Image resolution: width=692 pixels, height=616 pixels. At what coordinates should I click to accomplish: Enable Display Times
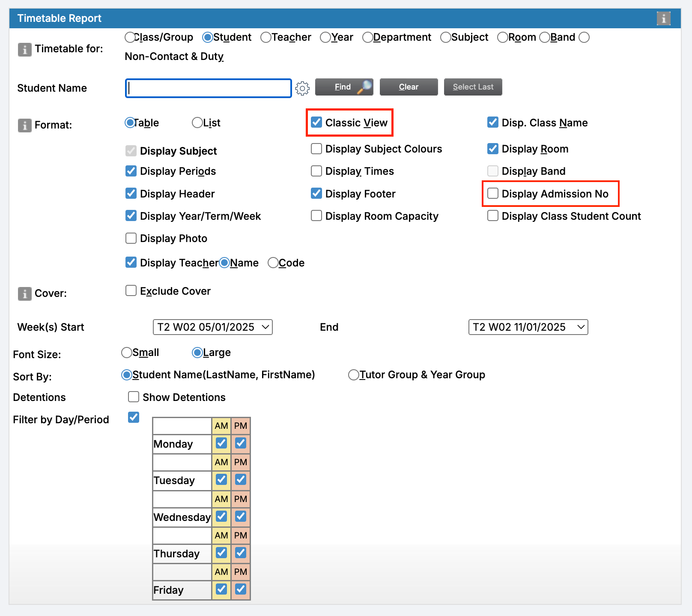316,171
